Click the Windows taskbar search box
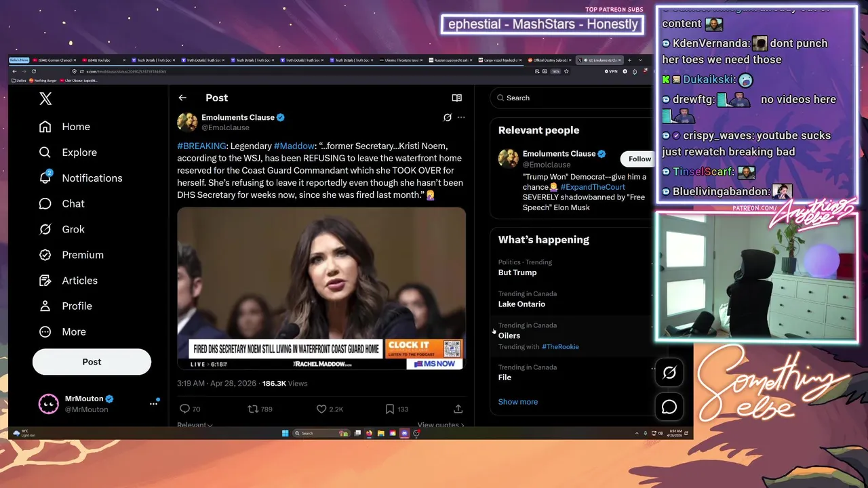This screenshot has height=488, width=868. 320,433
